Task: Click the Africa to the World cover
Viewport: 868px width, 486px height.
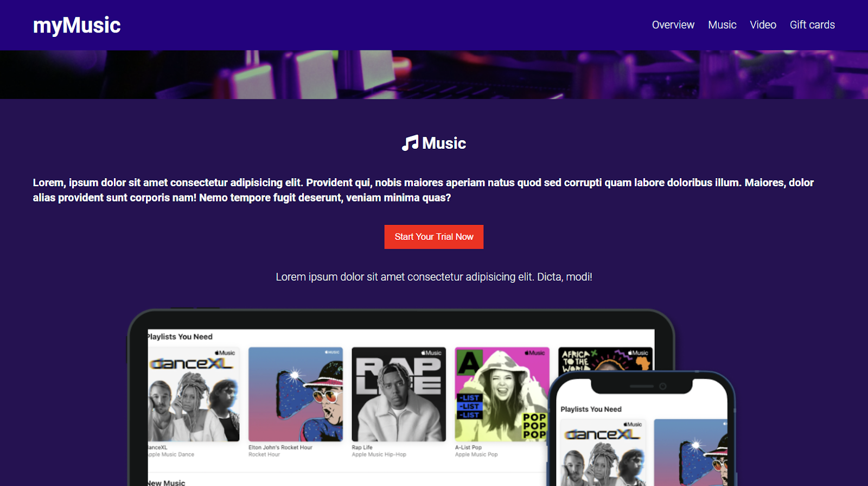Action: click(605, 359)
